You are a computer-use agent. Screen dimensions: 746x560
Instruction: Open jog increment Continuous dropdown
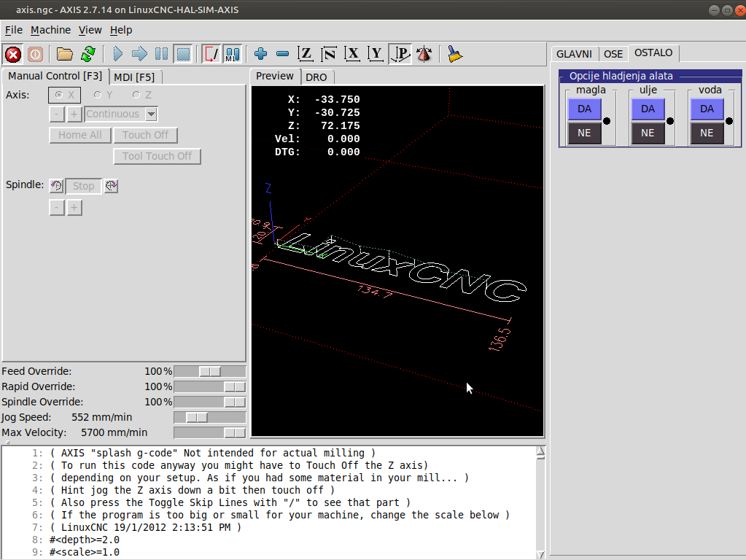coord(151,114)
